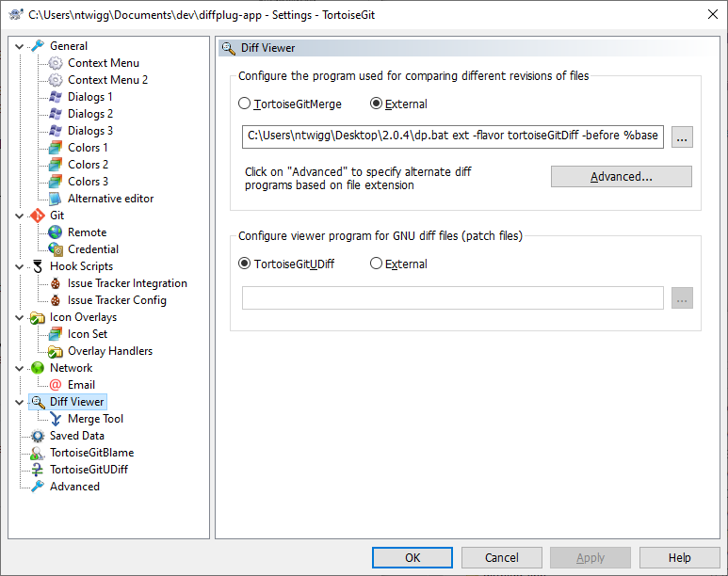Click the Issue Tracker Config bug icon
The height and width of the screenshot is (576, 728).
pos(56,300)
